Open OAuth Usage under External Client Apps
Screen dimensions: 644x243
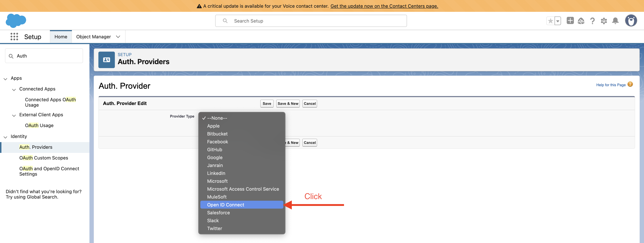click(x=39, y=125)
